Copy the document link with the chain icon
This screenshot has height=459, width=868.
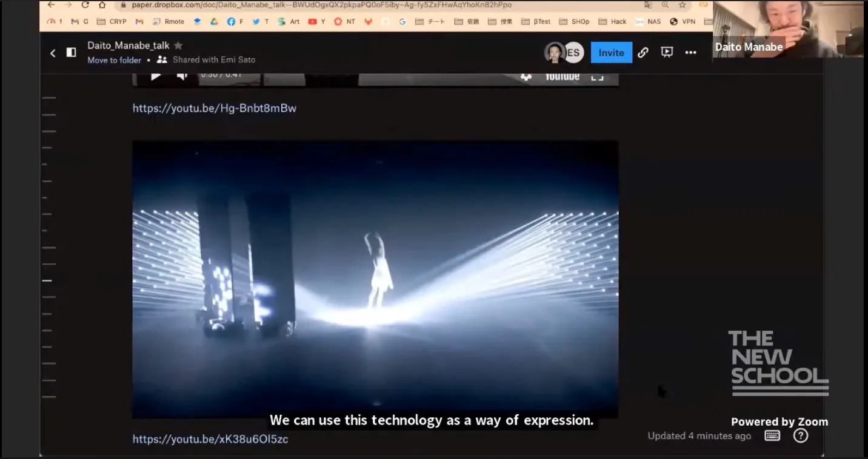point(643,53)
